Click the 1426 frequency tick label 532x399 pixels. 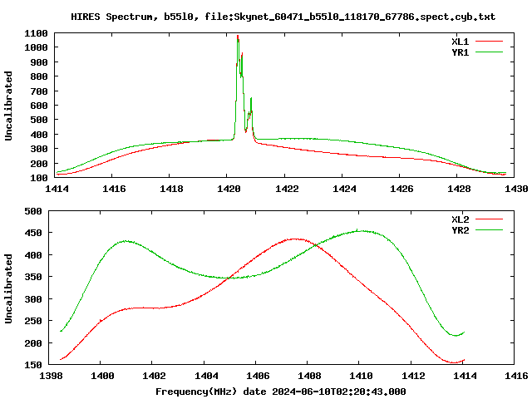tap(401, 189)
